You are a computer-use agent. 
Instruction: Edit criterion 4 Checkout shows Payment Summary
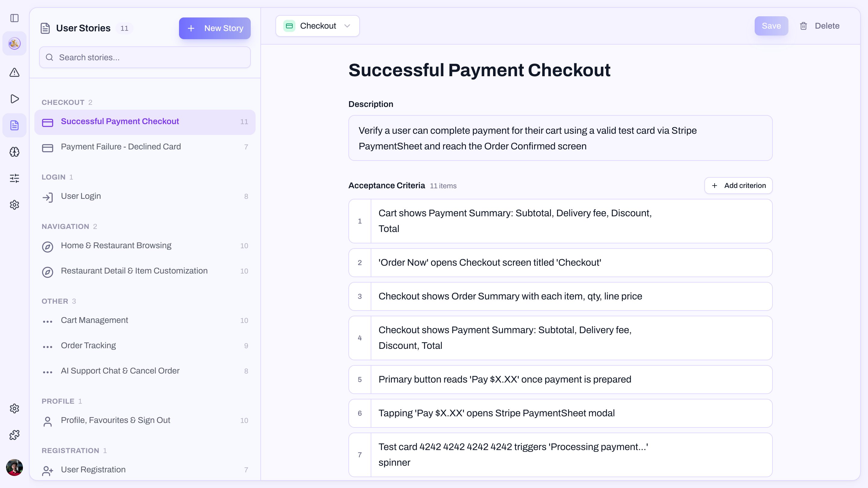click(x=560, y=338)
